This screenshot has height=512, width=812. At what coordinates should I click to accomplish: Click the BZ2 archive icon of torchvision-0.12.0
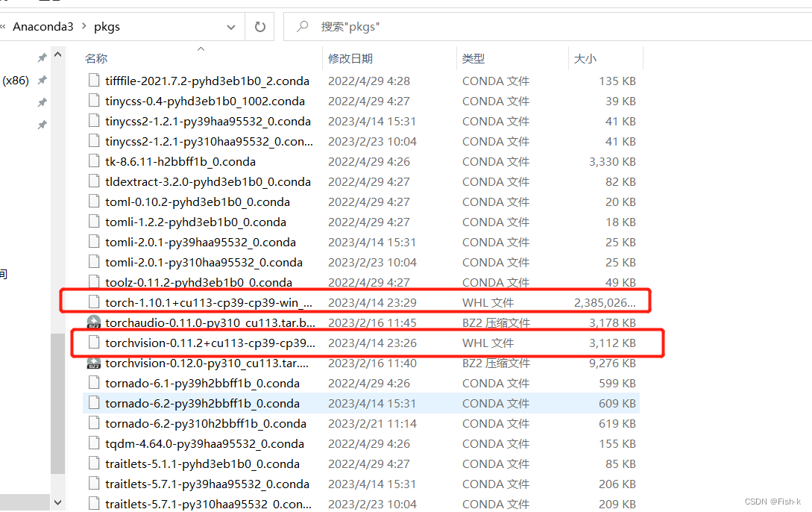point(94,363)
